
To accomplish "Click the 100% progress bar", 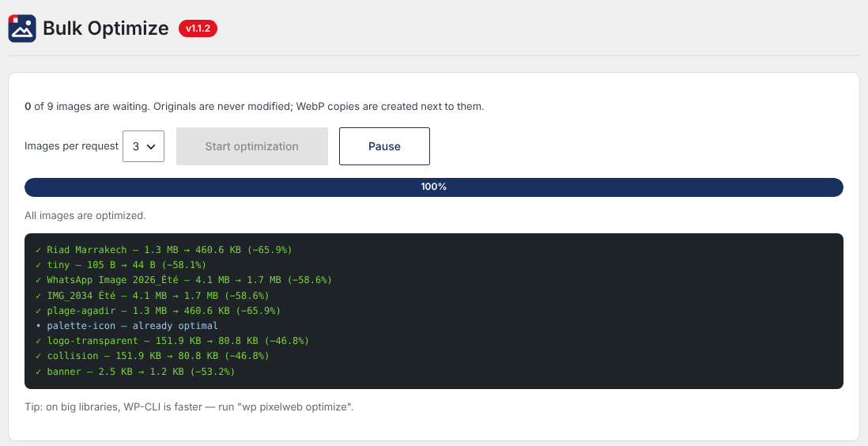I will click(x=433, y=187).
